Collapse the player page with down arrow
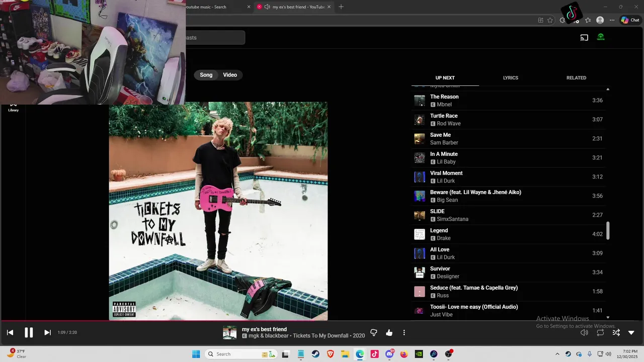Image resolution: width=644 pixels, height=362 pixels. coord(631,332)
